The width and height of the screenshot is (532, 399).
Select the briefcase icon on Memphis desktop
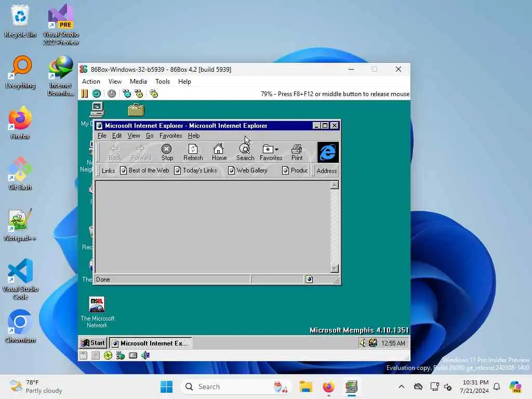pos(136,110)
